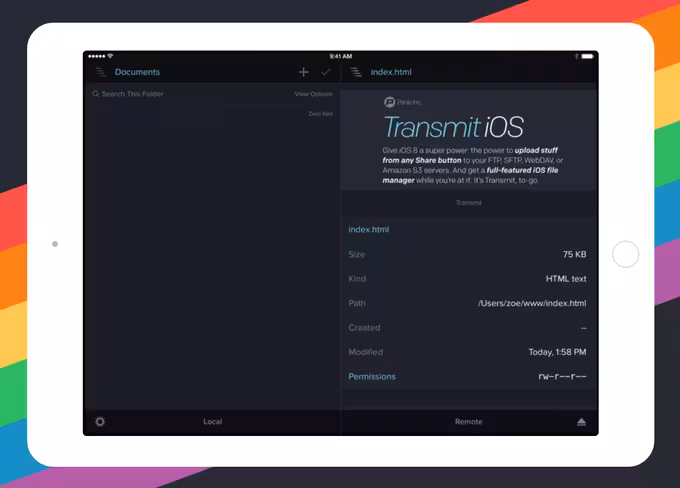Open the Permissions settings row
Screen dimensions: 680x488
[x=468, y=377]
